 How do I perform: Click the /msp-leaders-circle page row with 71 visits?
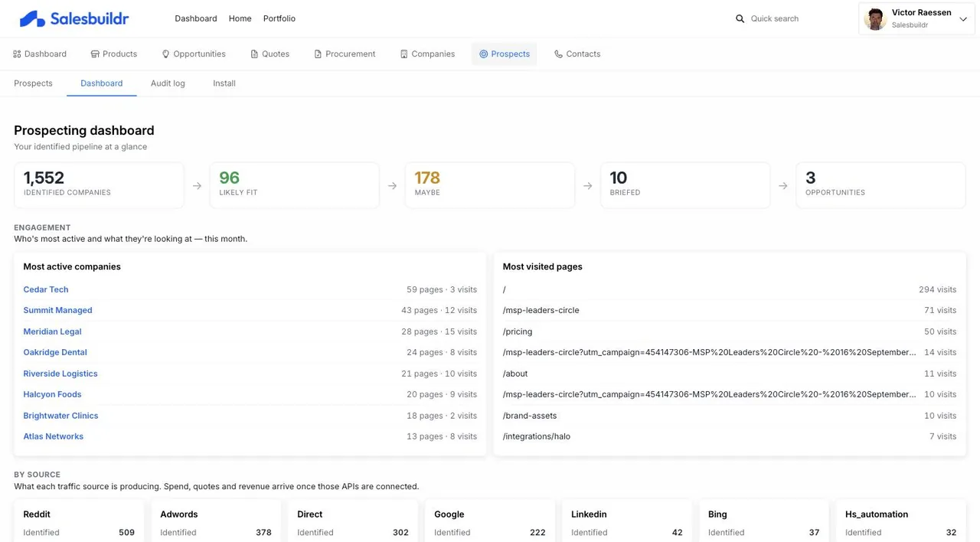click(x=730, y=310)
